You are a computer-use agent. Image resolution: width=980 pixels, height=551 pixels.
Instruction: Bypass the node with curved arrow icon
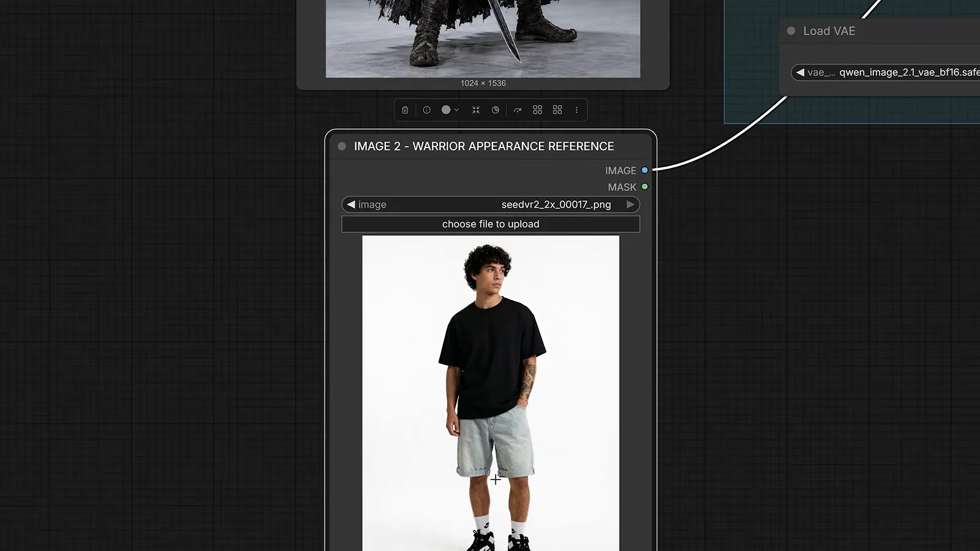[x=518, y=110]
